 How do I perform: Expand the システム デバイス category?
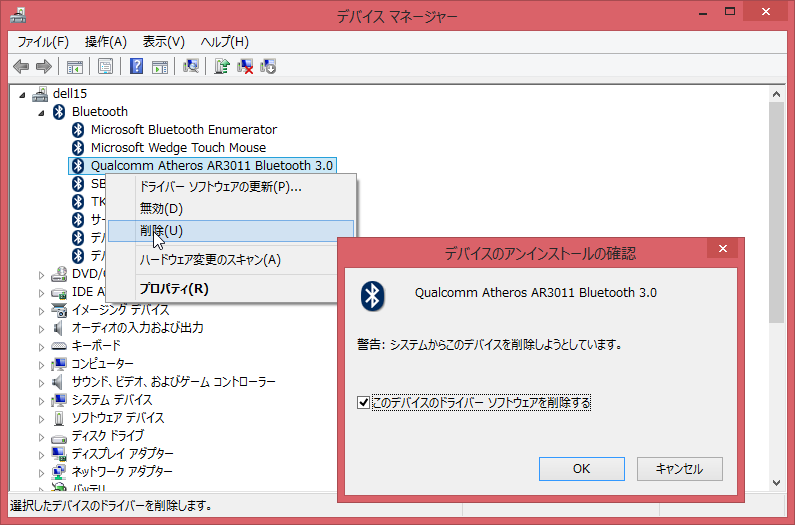pos(41,401)
